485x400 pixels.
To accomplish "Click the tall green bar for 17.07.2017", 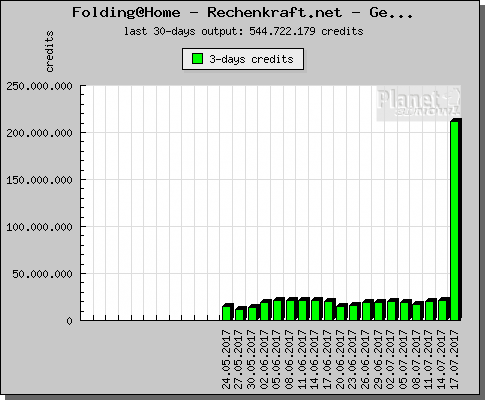I will [x=456, y=219].
